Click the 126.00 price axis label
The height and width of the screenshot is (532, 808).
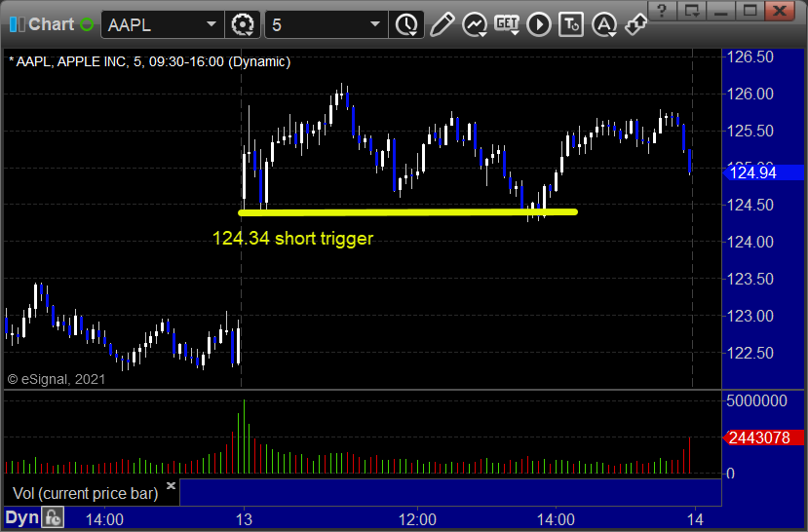click(750, 94)
